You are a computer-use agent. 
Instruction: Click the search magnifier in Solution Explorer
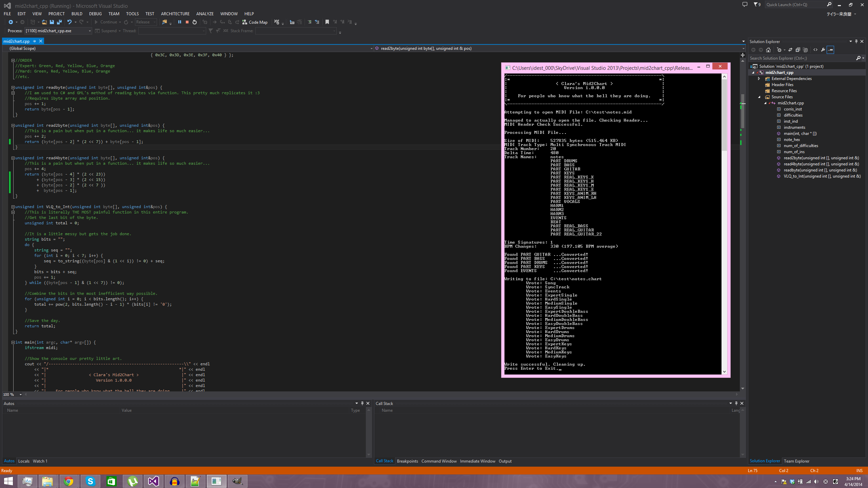[858, 58]
